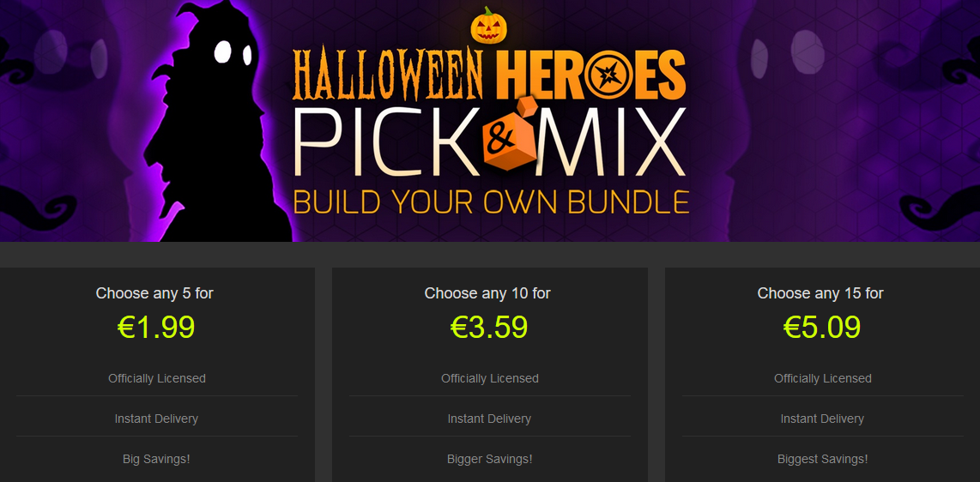980x482 pixels.
Task: Click the white glowing eyes of the silhouette
Action: point(233,52)
